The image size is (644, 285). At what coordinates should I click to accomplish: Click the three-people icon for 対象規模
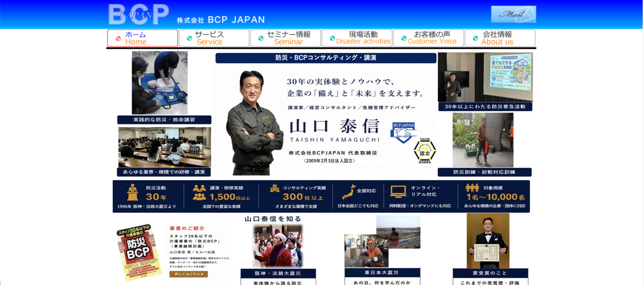tap(472, 188)
